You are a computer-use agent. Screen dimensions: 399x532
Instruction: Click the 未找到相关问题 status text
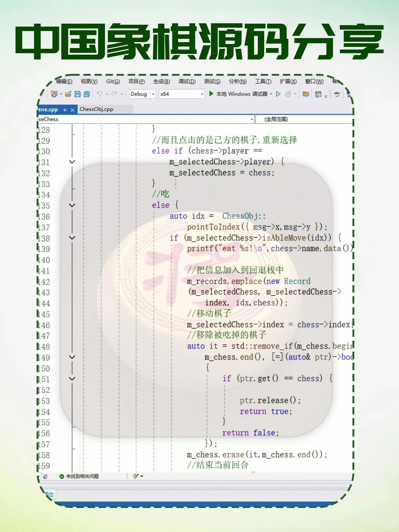(x=82, y=476)
